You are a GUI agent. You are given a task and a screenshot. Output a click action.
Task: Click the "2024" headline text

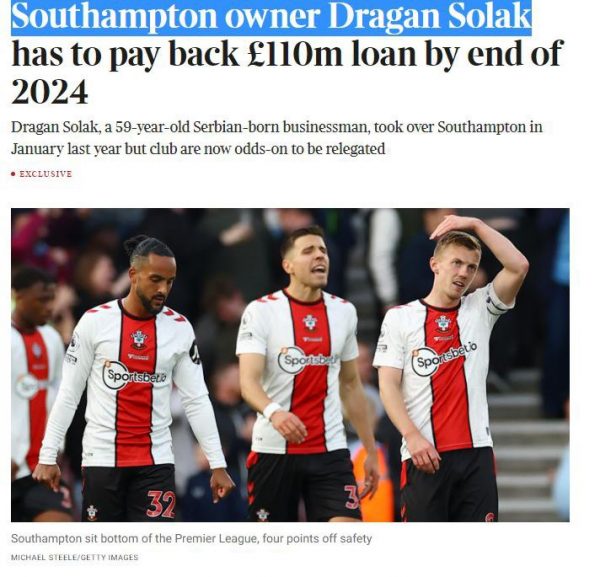click(x=50, y=92)
